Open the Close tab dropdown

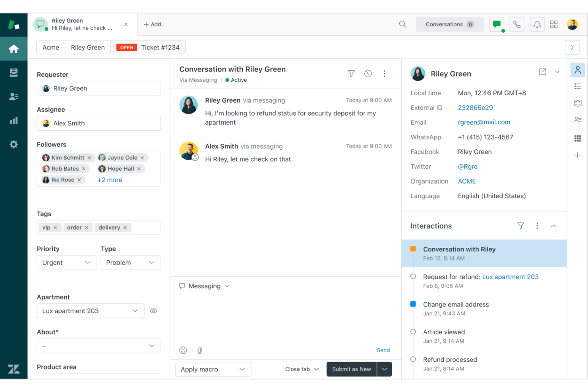pos(302,369)
